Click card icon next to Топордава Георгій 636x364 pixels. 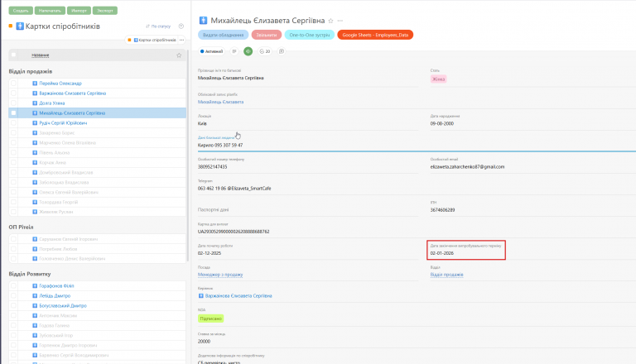pyautogui.click(x=35, y=202)
